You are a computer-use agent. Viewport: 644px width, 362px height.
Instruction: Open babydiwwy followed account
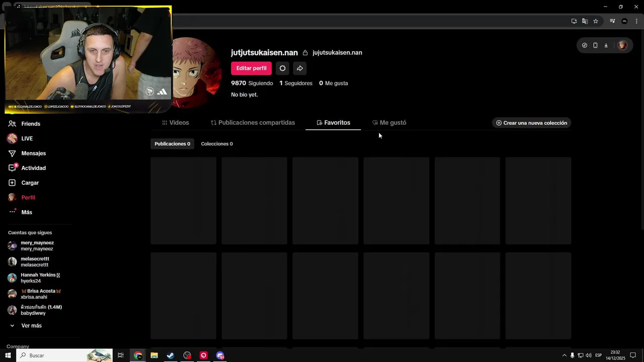pos(35,310)
